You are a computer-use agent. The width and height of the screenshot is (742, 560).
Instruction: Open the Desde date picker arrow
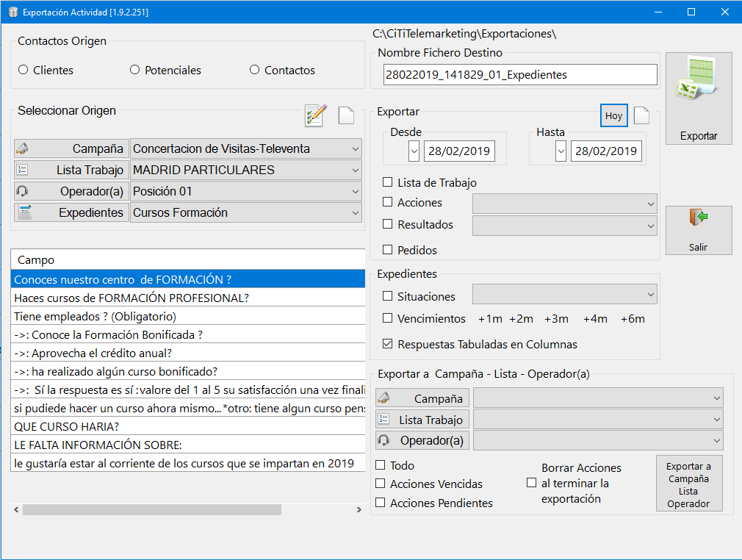pos(414,151)
